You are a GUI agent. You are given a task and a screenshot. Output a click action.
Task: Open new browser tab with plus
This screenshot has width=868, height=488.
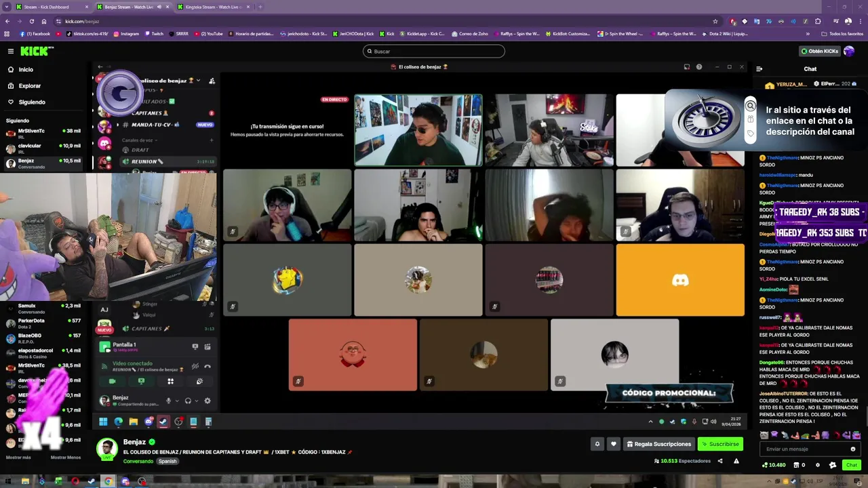point(260,7)
